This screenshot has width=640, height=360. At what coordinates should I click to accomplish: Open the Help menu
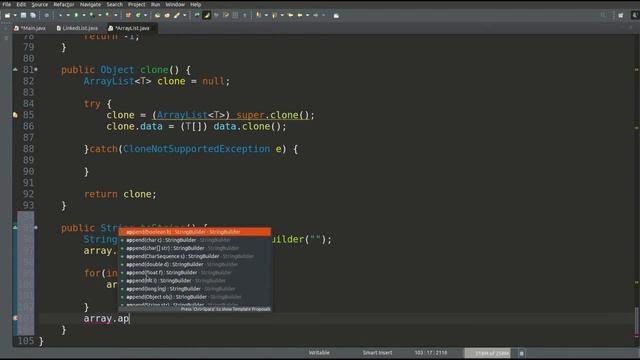pyautogui.click(x=196, y=4)
